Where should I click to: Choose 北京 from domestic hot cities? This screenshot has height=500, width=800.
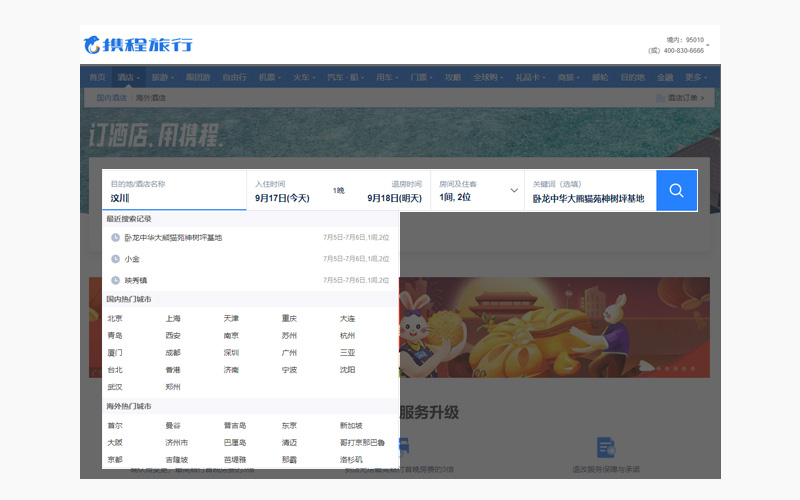(x=115, y=318)
